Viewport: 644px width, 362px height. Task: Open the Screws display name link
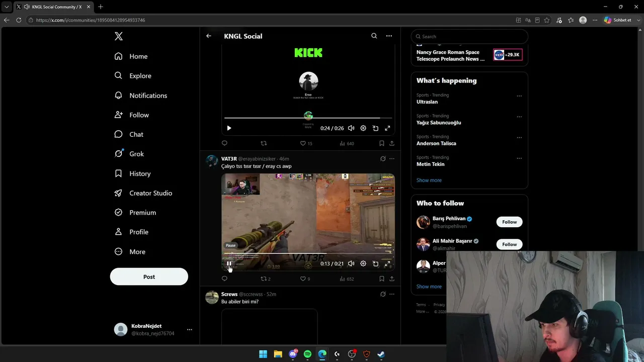tap(229, 294)
